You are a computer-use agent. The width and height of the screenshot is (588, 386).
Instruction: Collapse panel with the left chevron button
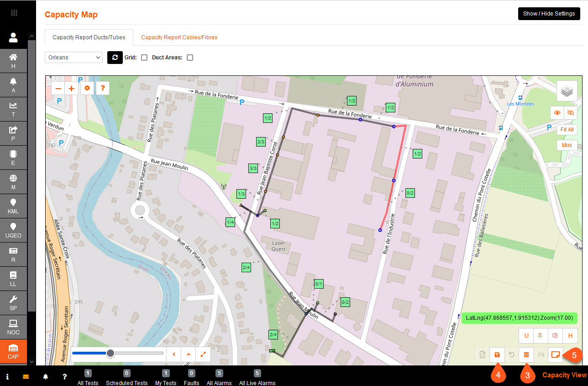click(173, 354)
